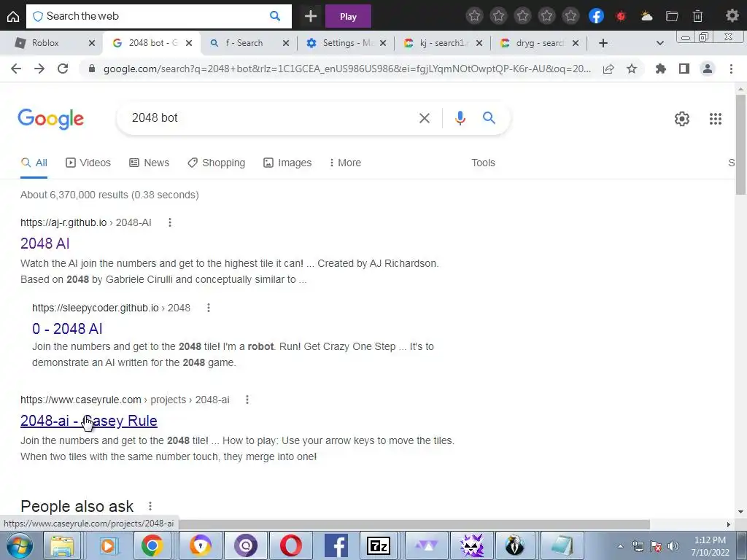Click the plus button next to Play
The width and height of the screenshot is (747, 560).
click(x=311, y=16)
